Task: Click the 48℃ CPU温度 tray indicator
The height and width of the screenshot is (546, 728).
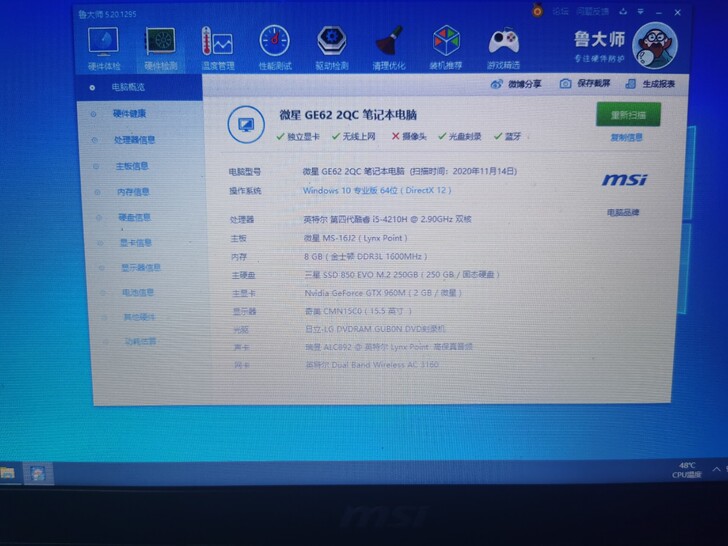Action: point(687,470)
